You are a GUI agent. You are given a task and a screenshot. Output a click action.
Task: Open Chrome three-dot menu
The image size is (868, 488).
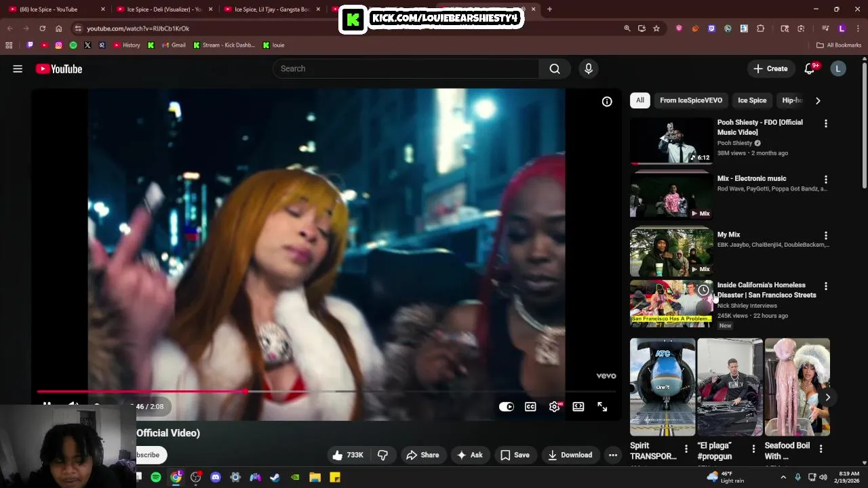pyautogui.click(x=858, y=28)
